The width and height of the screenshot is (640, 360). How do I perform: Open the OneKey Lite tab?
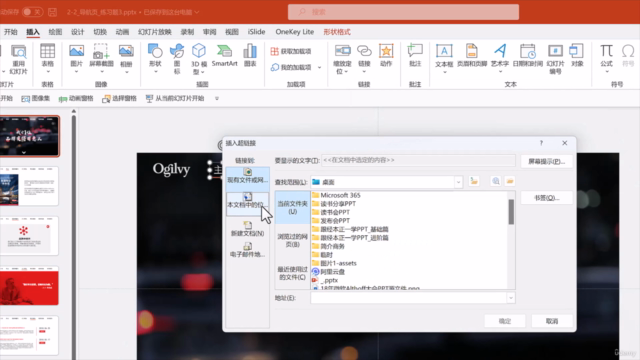[x=294, y=32]
